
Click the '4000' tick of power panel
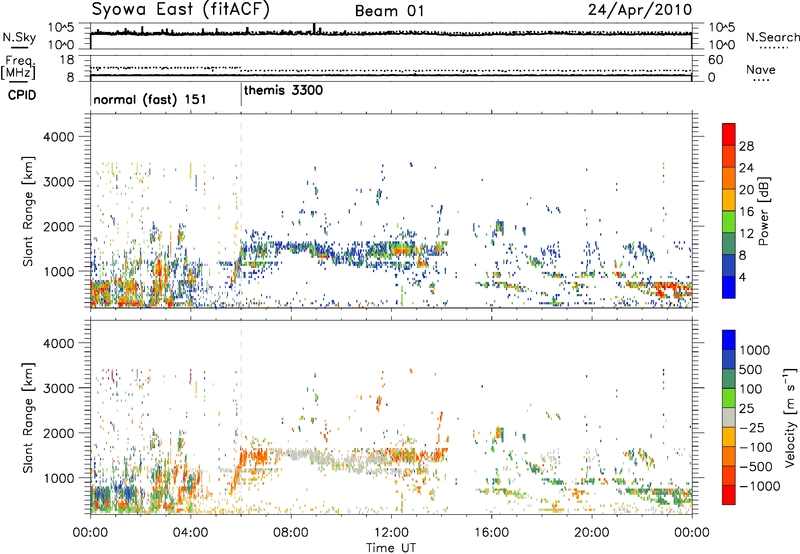coord(58,137)
